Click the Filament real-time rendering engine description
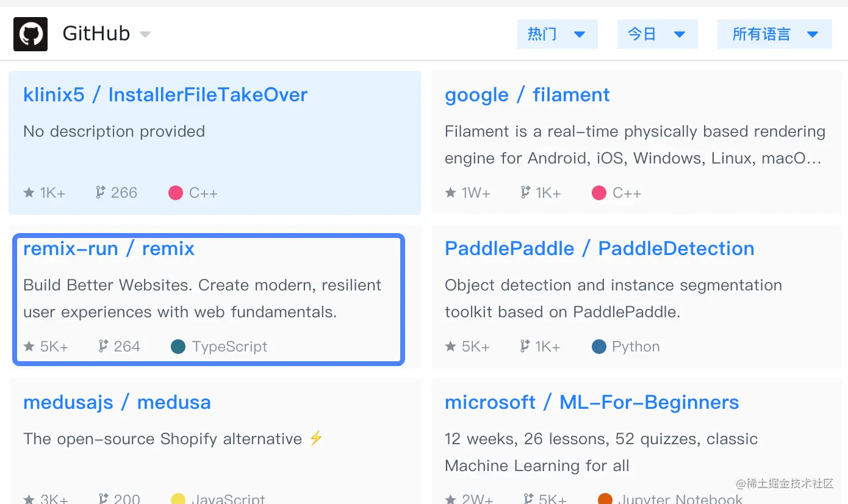 point(635,145)
